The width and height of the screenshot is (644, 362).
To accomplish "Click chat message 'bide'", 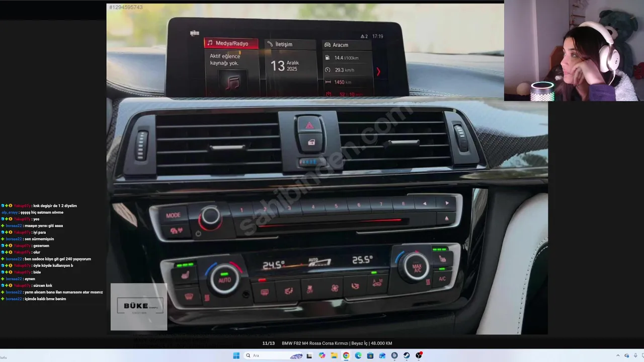I will (x=37, y=272).
